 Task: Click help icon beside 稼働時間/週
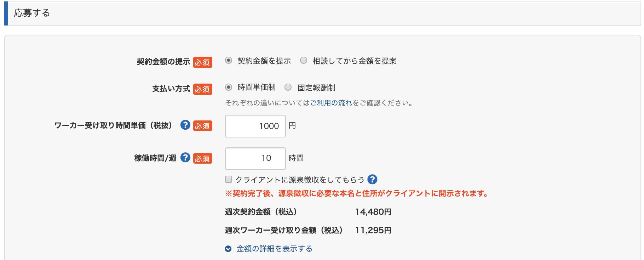point(185,158)
